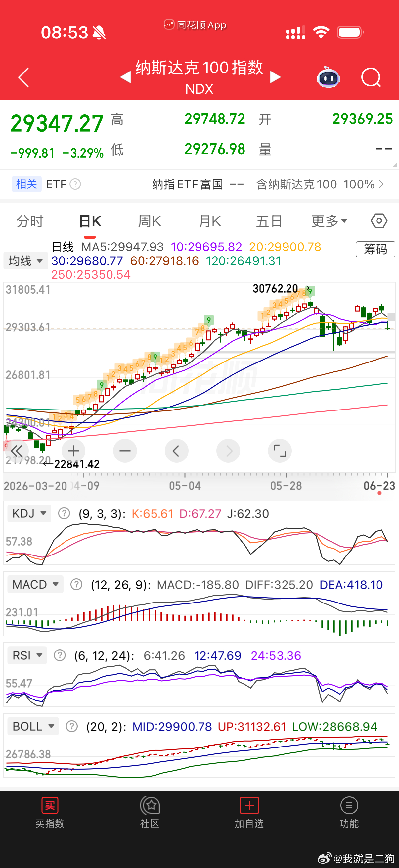
Task: Tap the 筹码 chips button
Action: pos(376,249)
